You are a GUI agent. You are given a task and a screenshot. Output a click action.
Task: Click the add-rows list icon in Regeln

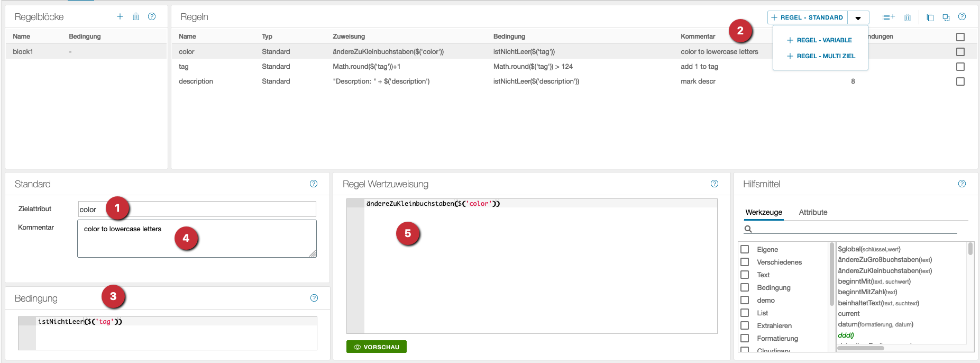coord(889,17)
